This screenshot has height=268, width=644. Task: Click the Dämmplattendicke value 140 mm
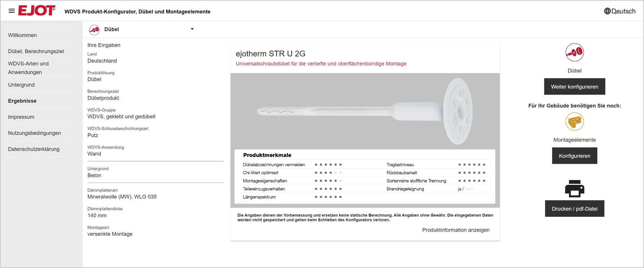97,215
